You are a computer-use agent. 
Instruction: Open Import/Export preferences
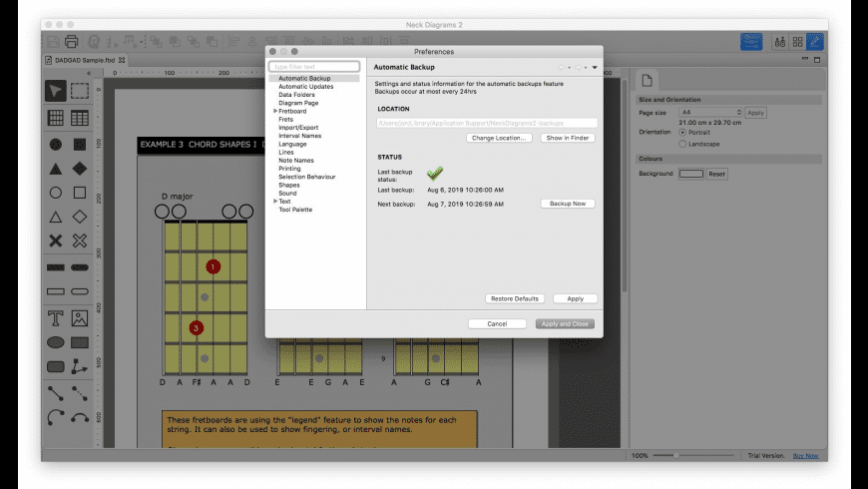point(298,128)
